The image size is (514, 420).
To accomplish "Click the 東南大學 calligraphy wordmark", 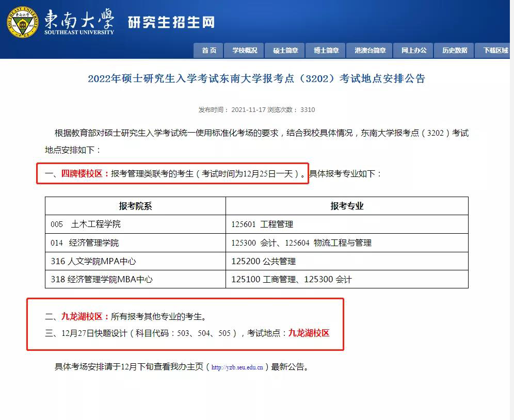I will tap(79, 20).
